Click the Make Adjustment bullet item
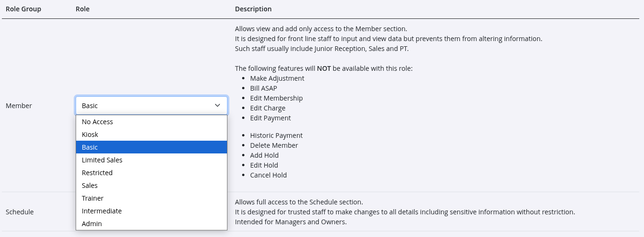This screenshot has height=237, width=644. (277, 78)
